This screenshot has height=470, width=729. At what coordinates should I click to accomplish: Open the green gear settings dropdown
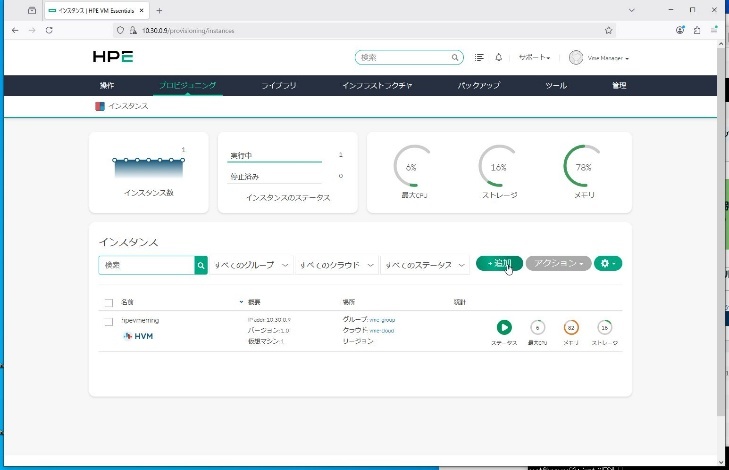pyautogui.click(x=607, y=263)
